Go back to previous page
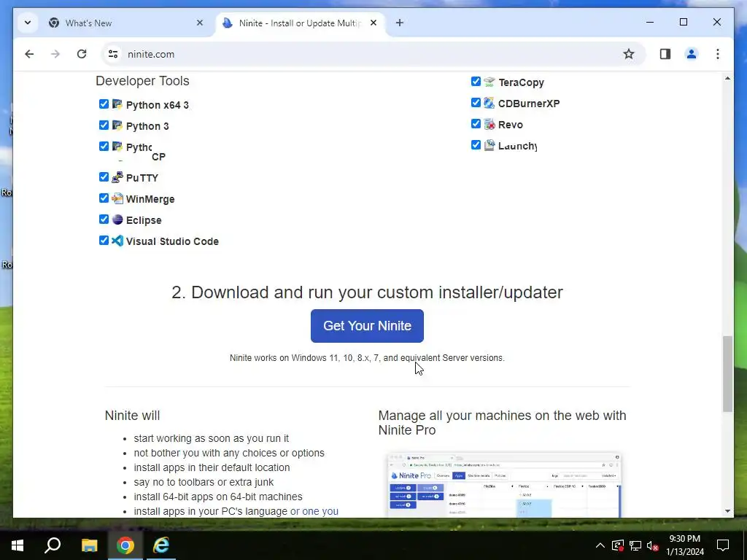 tap(29, 54)
